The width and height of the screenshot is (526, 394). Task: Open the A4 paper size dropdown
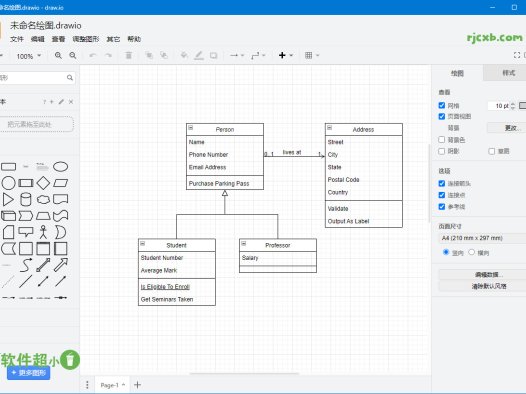click(x=482, y=238)
